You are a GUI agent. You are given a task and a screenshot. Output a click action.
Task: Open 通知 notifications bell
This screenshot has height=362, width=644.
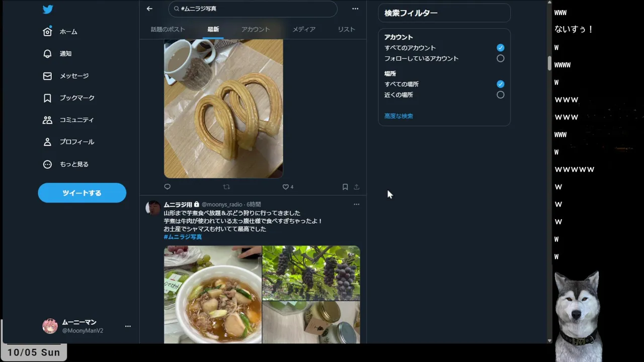pyautogui.click(x=57, y=54)
